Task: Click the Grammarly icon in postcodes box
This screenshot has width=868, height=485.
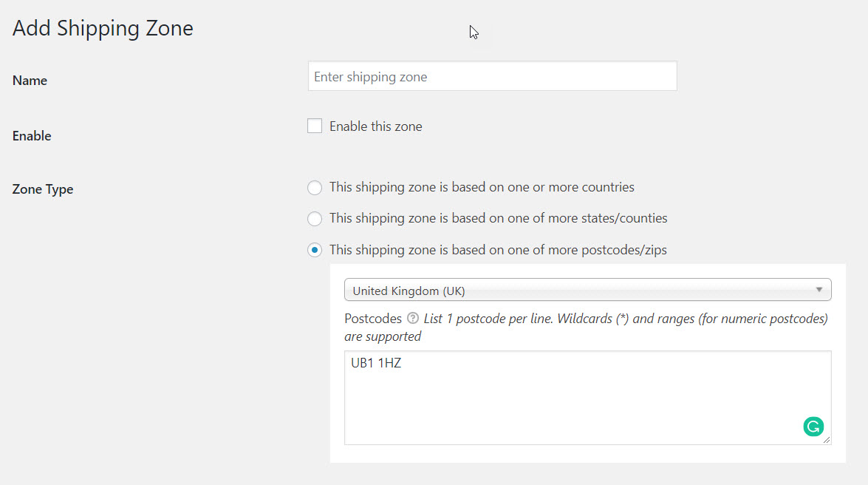Action: click(813, 426)
